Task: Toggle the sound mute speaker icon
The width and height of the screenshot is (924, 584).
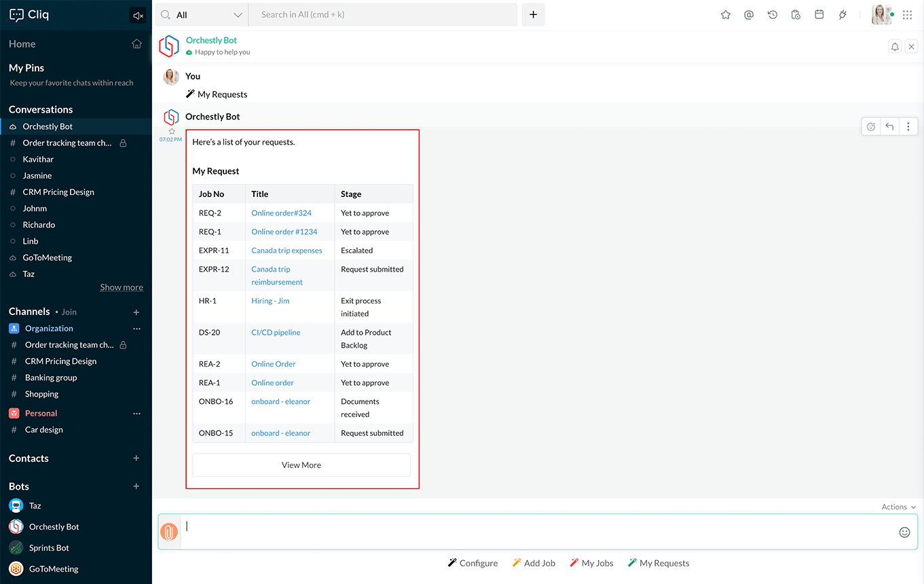Action: (138, 15)
